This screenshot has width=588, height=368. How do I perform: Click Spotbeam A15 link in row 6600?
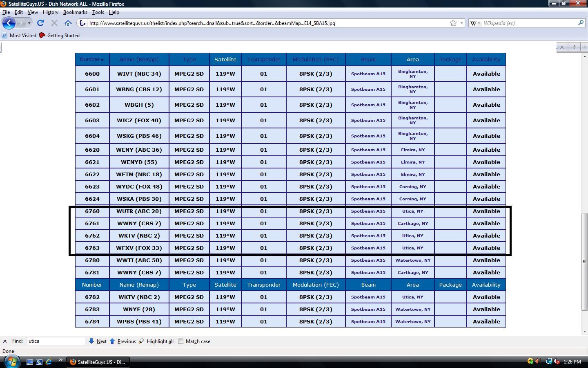[368, 74]
